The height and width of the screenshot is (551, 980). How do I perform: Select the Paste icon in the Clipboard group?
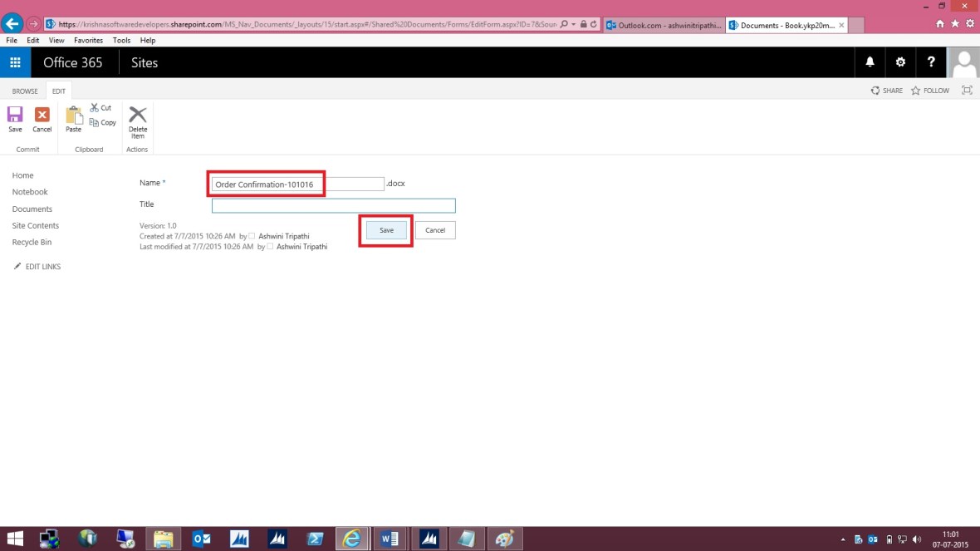pos(73,119)
